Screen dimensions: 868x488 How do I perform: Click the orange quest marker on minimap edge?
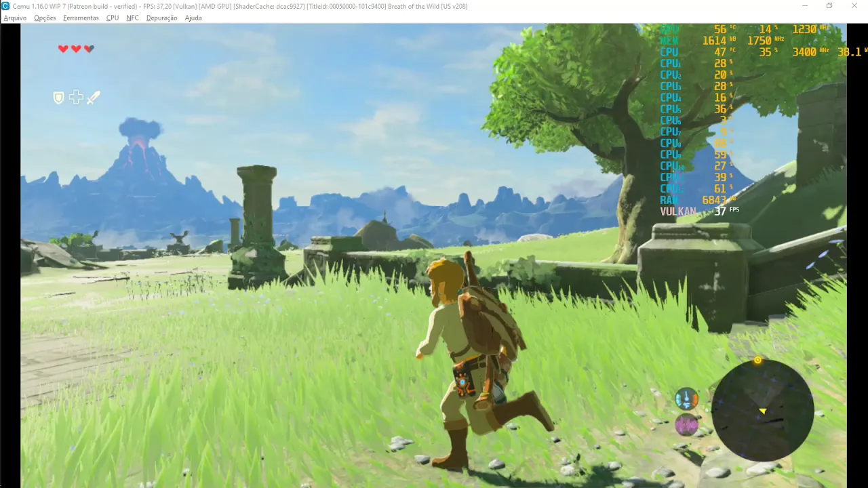(758, 361)
